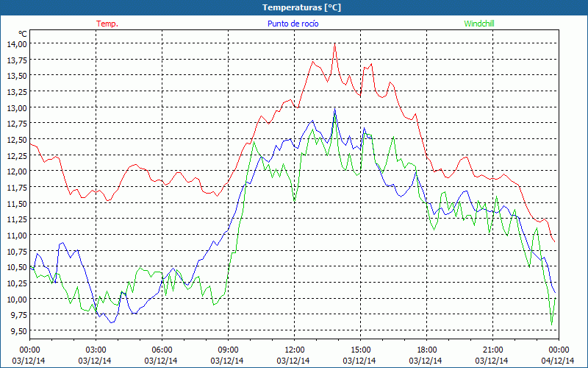This screenshot has height=368, width=588.
Task: Click the 10,75 y-axis value
Action: (17, 251)
